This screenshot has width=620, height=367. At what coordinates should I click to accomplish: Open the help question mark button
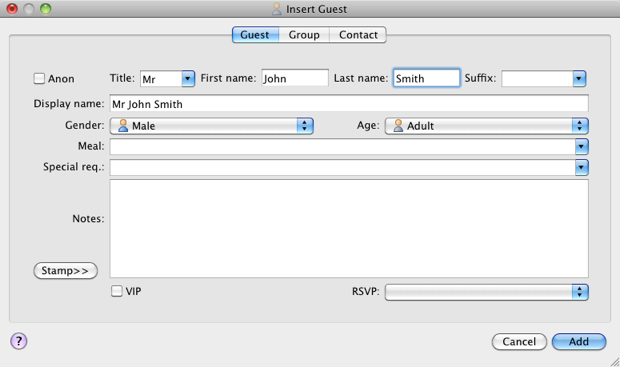19,341
